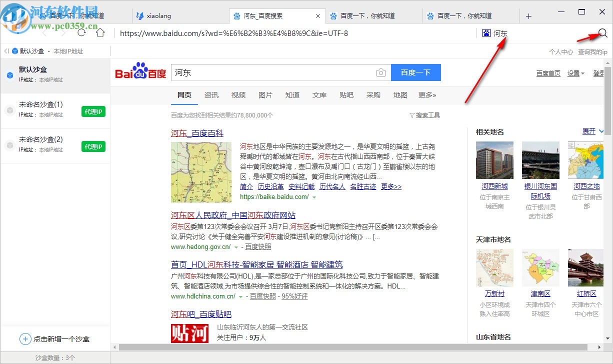
Task: Click the back navigation arrow
Action: (44, 32)
